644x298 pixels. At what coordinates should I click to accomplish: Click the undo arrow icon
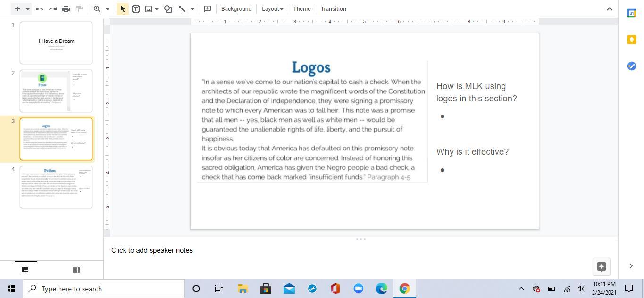40,9
